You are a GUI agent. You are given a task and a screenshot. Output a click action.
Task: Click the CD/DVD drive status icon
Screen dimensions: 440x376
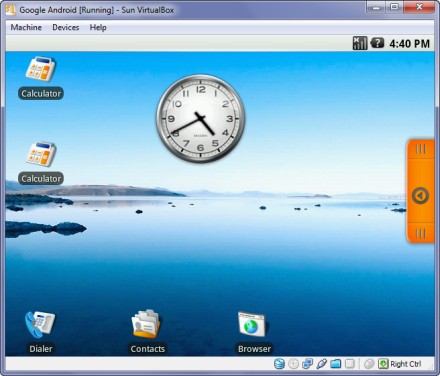pos(293,364)
